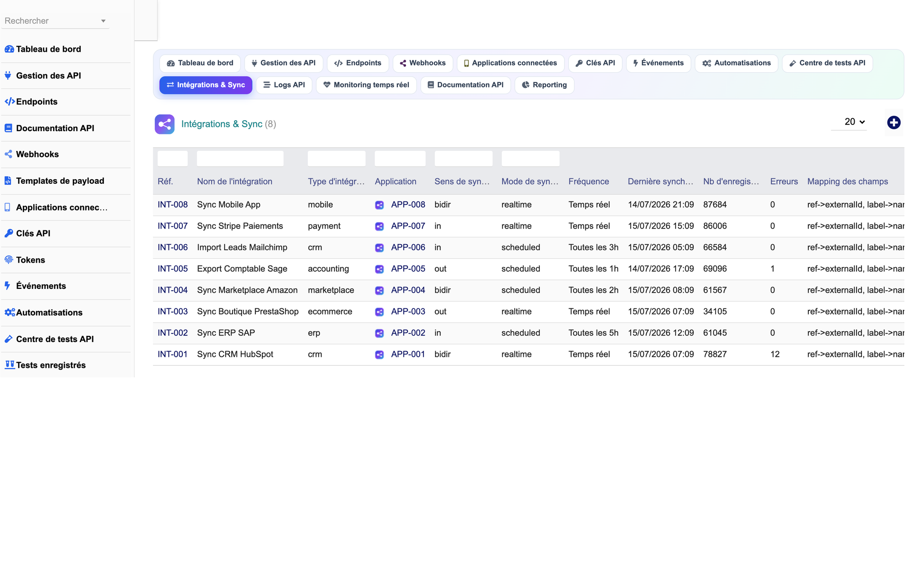Open the Centre de tests API top tab
The height and width of the screenshot is (572, 924).
[827, 63]
